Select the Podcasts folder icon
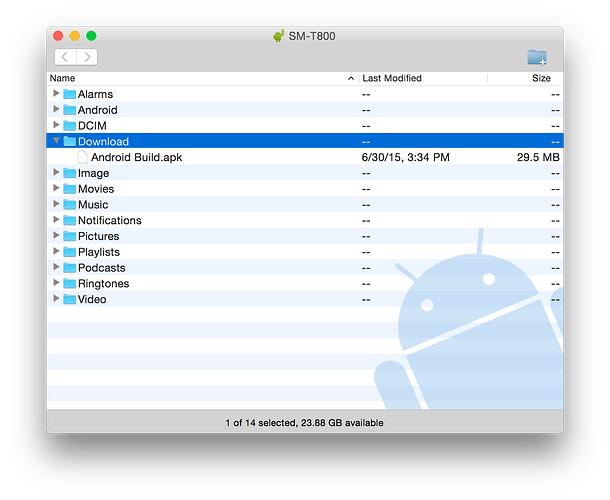 (x=70, y=267)
